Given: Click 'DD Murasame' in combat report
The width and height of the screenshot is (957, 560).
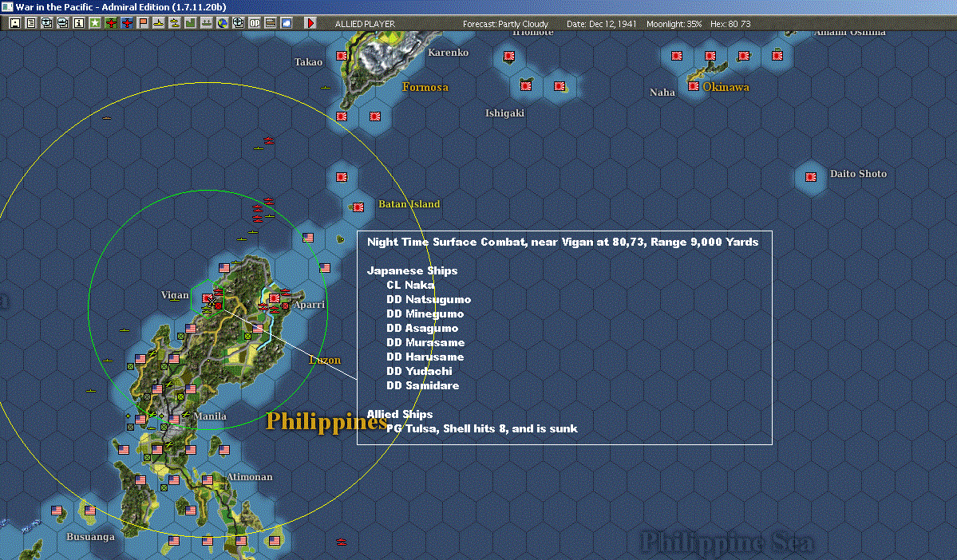Looking at the screenshot, I should tap(425, 342).
